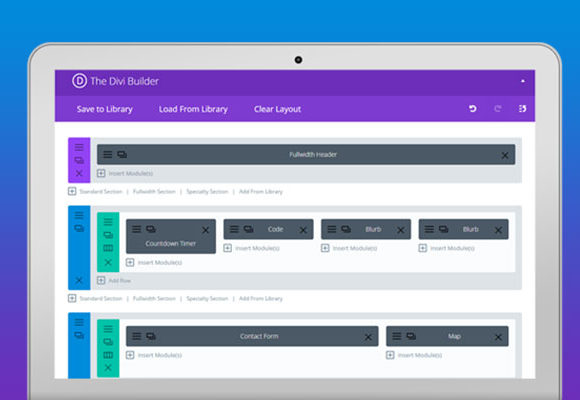The width and height of the screenshot is (580, 400).
Task: Click Insert Module(s) under Fullwidth Header
Action: [125, 173]
